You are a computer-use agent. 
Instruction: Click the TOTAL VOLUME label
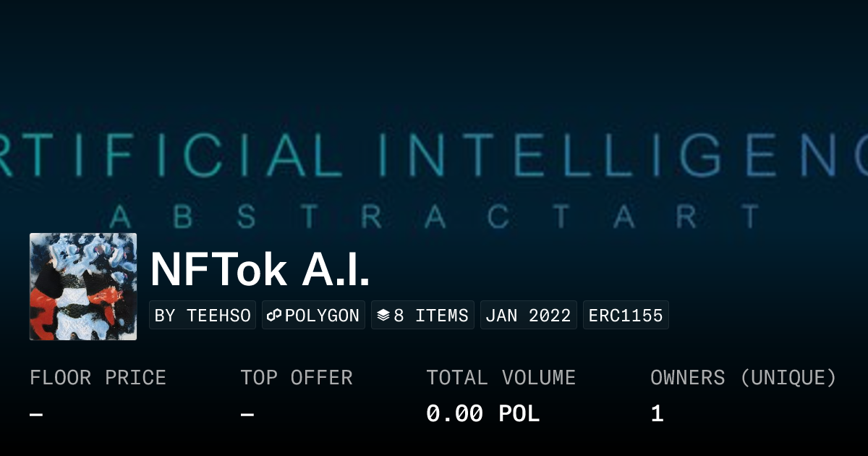pos(501,378)
